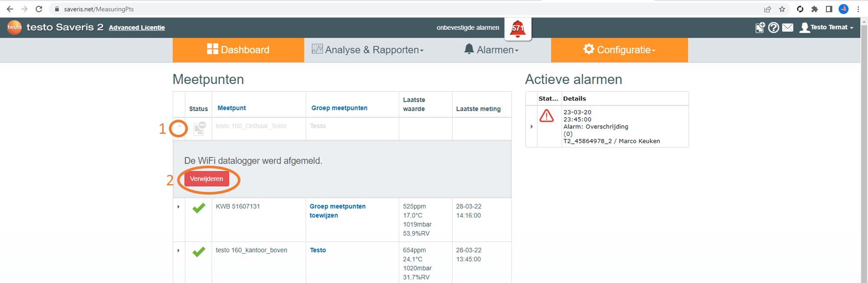Expand the testo 160_kantoor_boven row

178,250
